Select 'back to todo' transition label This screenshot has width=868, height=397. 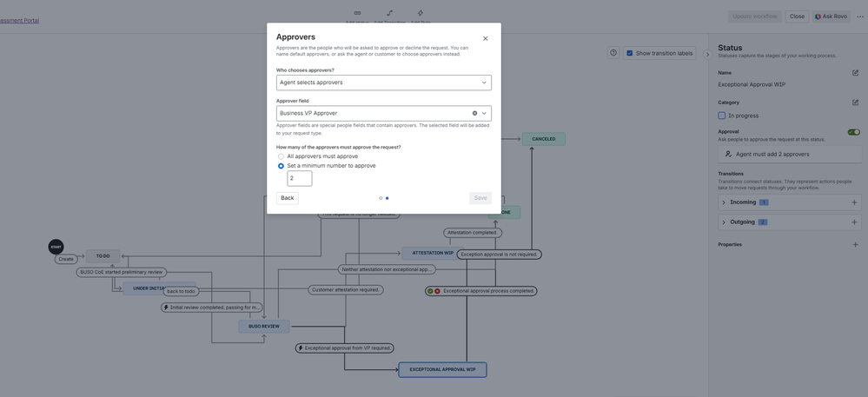click(181, 291)
